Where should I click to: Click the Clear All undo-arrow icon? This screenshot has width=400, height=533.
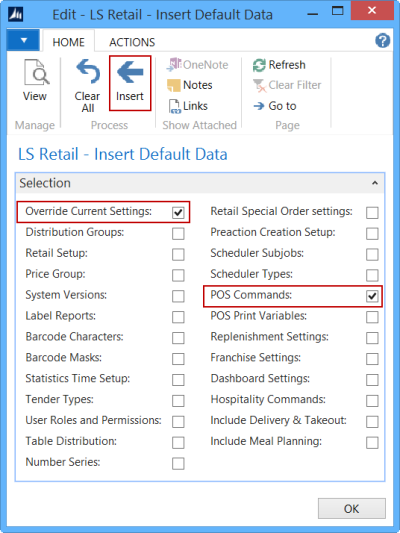pos(88,71)
